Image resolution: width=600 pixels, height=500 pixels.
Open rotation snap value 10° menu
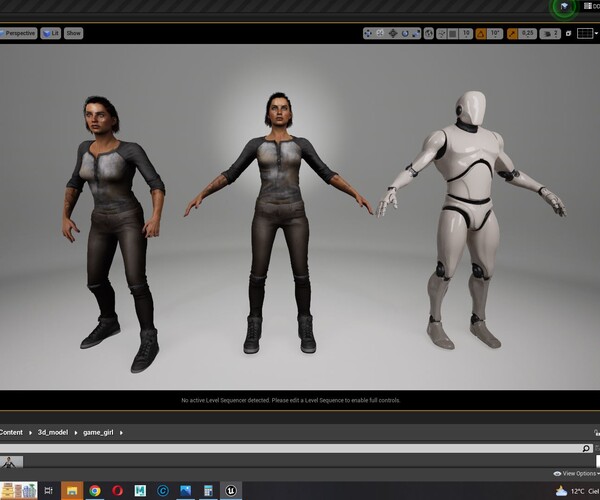[x=495, y=34]
